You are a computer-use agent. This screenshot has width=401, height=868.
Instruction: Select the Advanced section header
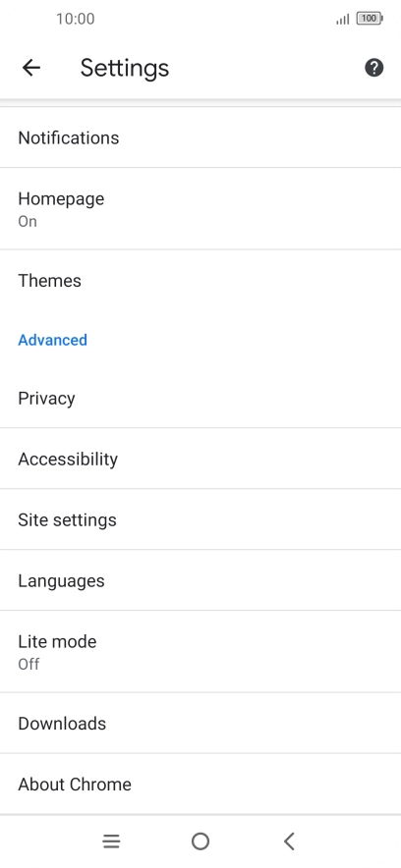click(x=53, y=340)
